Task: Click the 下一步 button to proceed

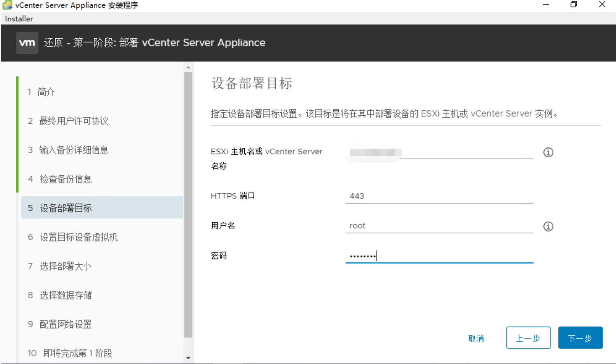Action: coord(580,338)
